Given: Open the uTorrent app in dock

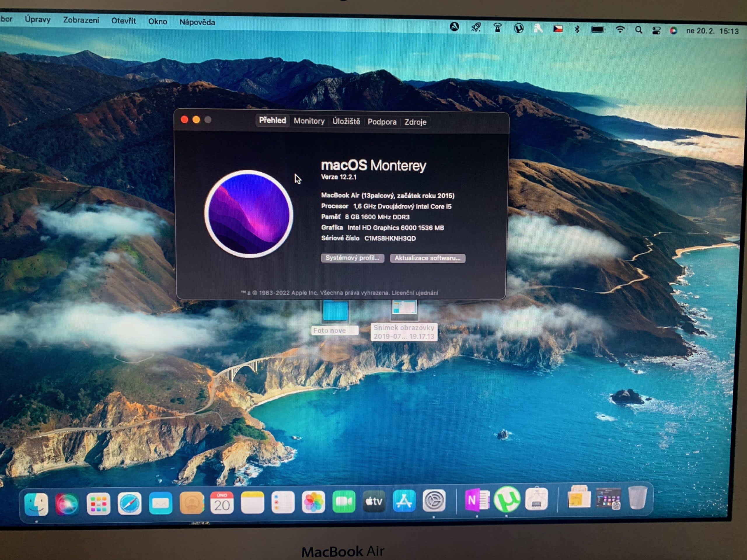Looking at the screenshot, I should click(x=507, y=499).
